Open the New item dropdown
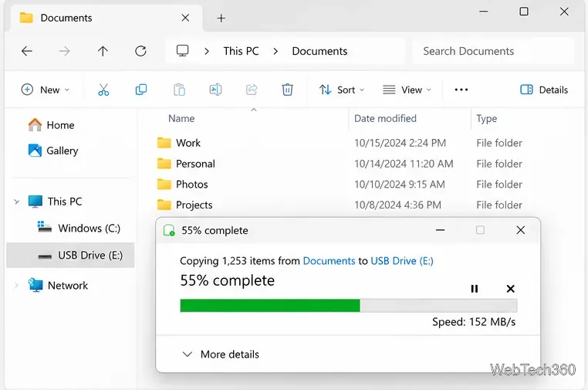This screenshot has width=588, height=390. (46, 90)
